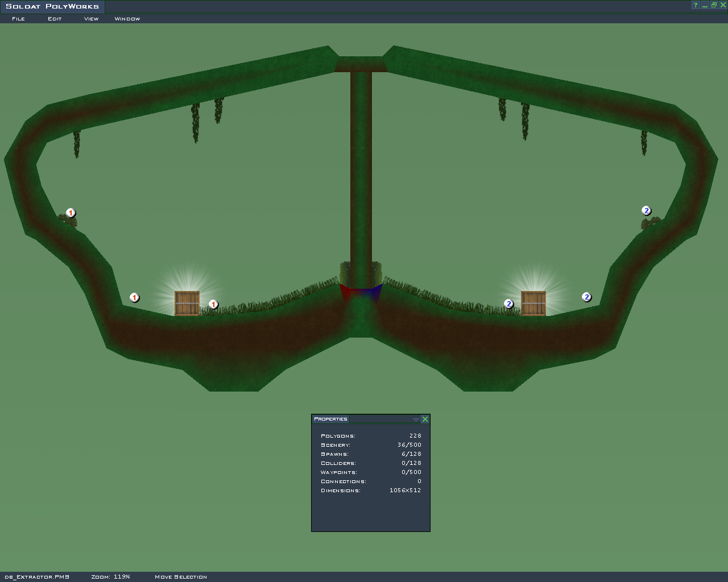Select blue spawn marker right of right crate
Screen dimensions: 728x582
pyautogui.click(x=586, y=297)
